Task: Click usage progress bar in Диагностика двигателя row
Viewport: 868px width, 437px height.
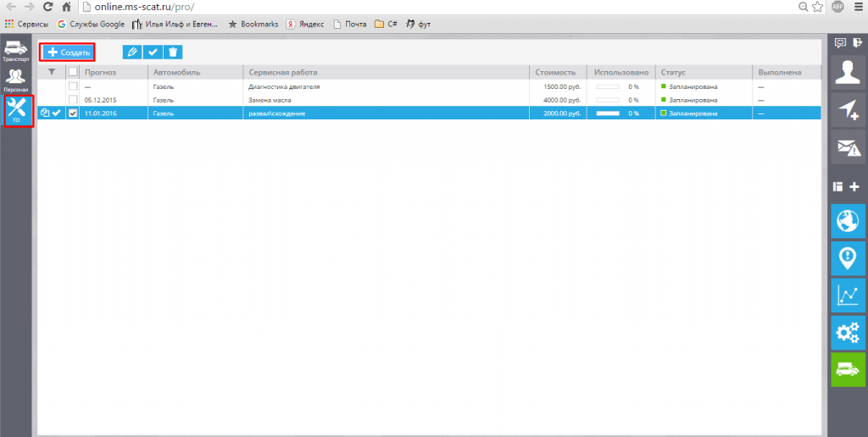Action: [607, 87]
